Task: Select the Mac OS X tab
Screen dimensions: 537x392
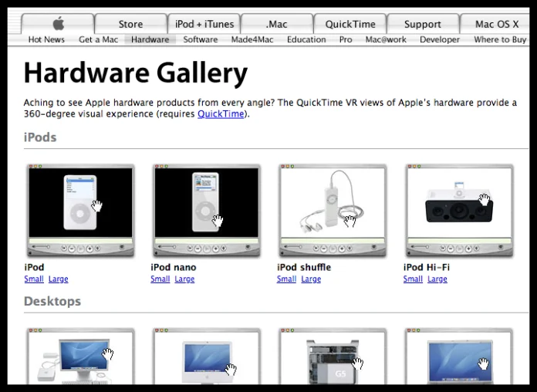Action: (x=497, y=24)
